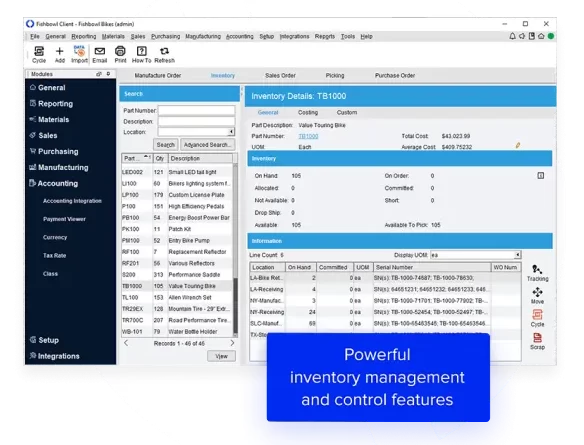Select the LED002 part row
Viewport: 584px width, 445px height.
[x=177, y=172]
